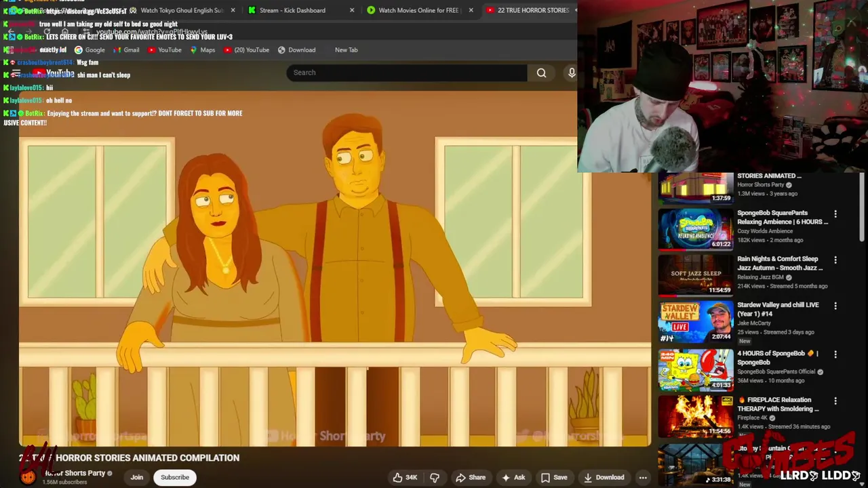Activate voice search microphone icon
The image size is (868, 488).
571,73
